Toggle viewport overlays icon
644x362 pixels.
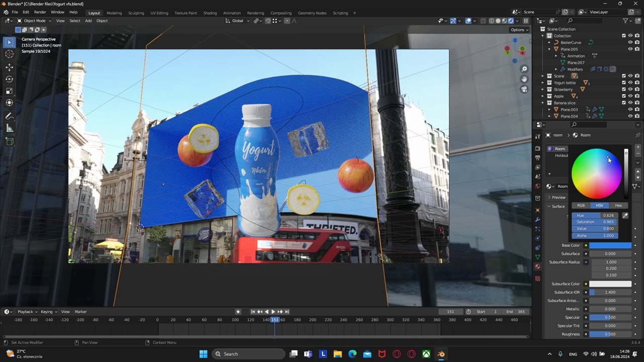[x=468, y=21]
